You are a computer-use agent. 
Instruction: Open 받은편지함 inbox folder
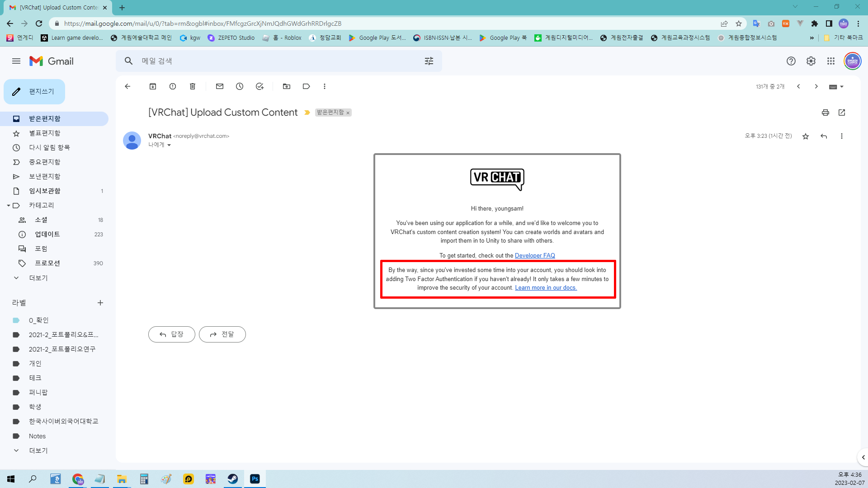[54, 119]
